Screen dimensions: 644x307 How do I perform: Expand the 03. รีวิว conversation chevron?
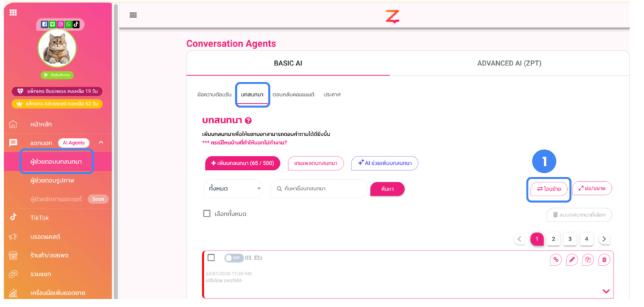(606, 291)
